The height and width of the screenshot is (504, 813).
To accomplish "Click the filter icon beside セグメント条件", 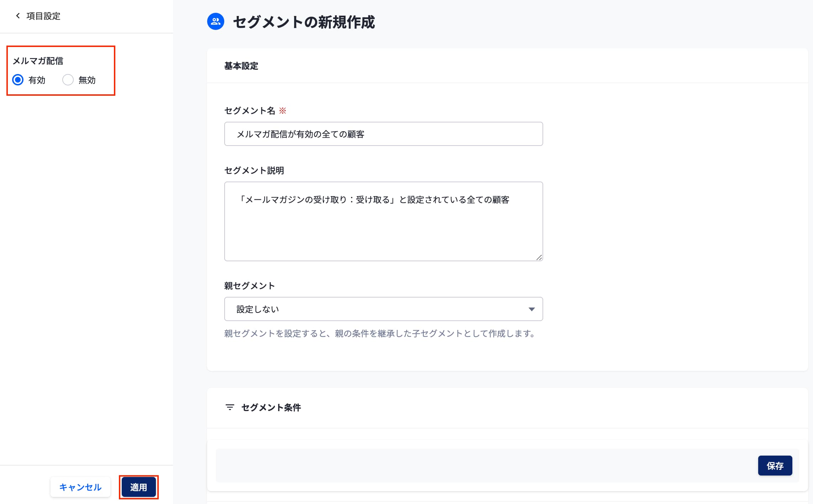I will click(229, 408).
